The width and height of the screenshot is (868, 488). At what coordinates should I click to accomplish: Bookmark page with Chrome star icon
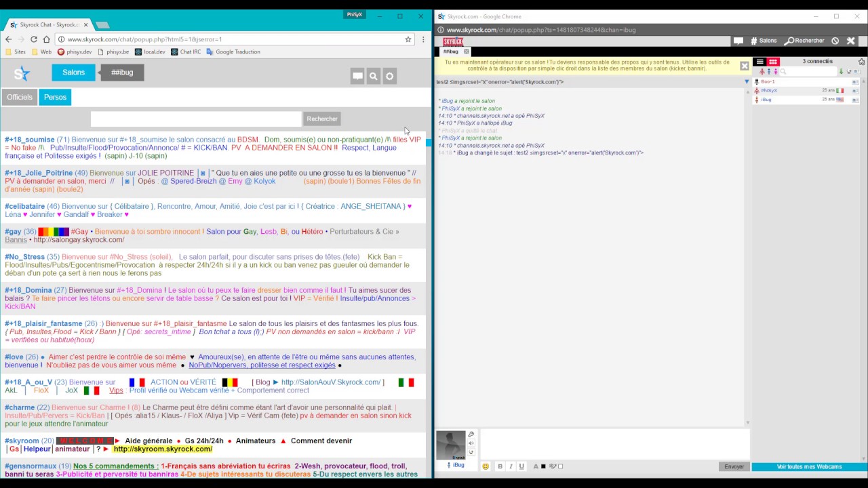click(x=408, y=39)
